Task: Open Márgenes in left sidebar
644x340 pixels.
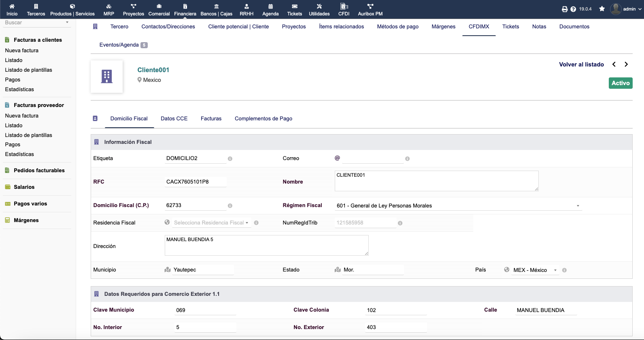Action: click(26, 220)
